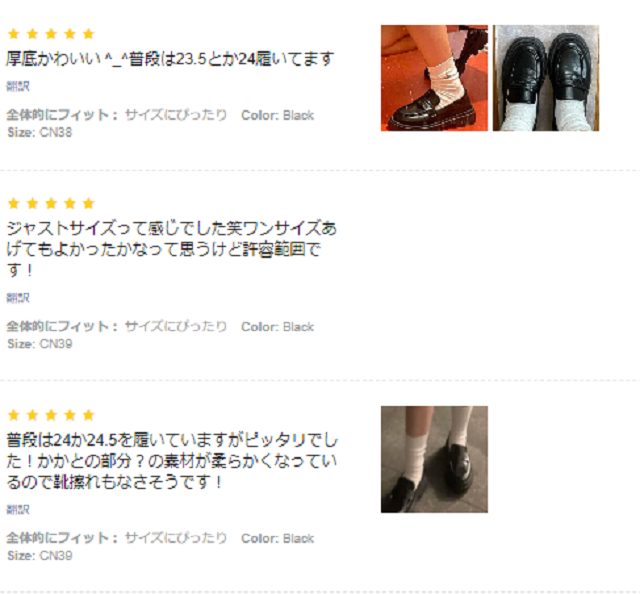This screenshot has height=594, width=640.
Task: Click サイズにぴったり in the first review
Action: [x=176, y=115]
